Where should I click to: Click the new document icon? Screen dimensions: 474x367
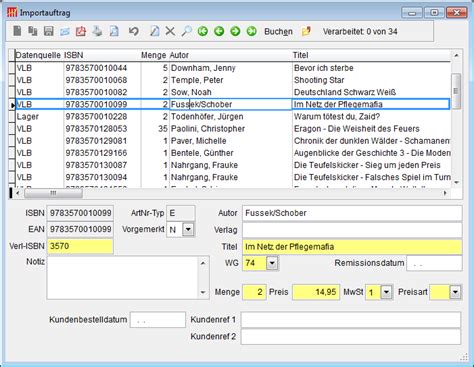tap(17, 31)
